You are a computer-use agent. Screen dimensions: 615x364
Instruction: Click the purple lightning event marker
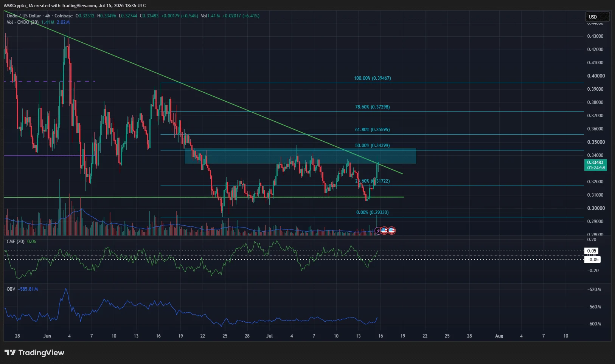tap(378, 230)
